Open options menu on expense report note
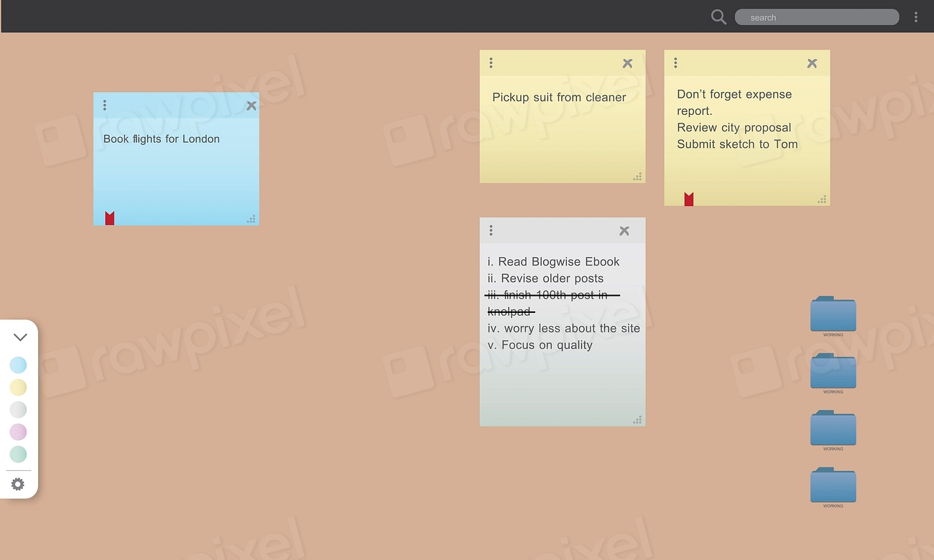The image size is (934, 560). point(675,63)
